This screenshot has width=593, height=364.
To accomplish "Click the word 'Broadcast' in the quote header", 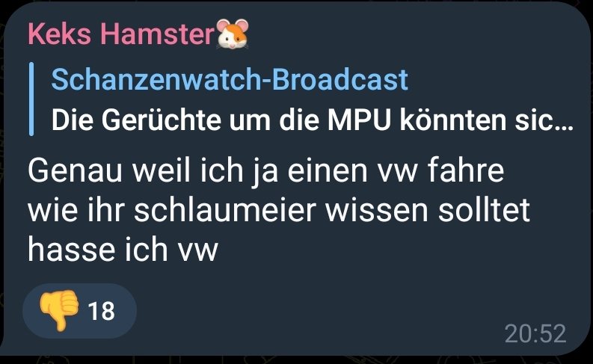I will 340,80.
